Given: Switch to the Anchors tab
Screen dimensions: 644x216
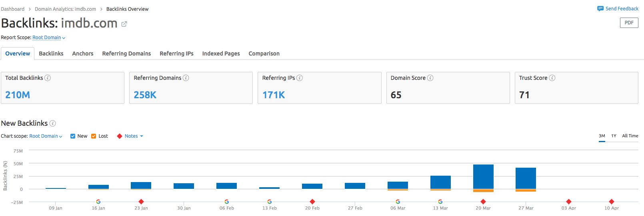Looking at the screenshot, I should [83, 54].
